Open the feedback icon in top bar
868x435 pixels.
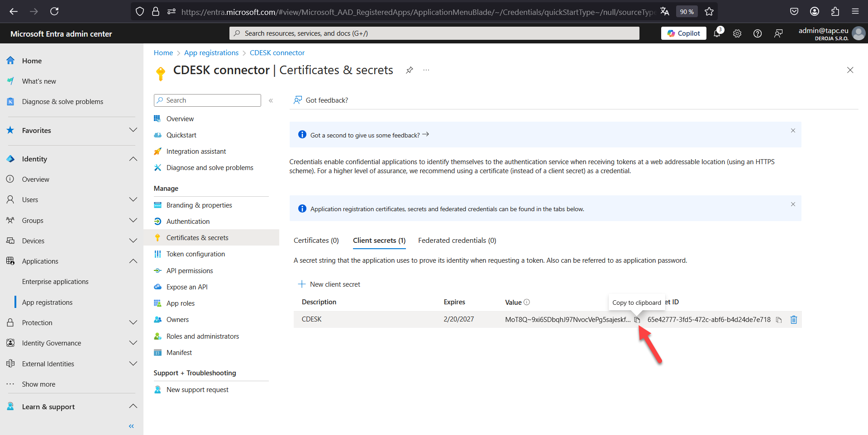tap(778, 33)
